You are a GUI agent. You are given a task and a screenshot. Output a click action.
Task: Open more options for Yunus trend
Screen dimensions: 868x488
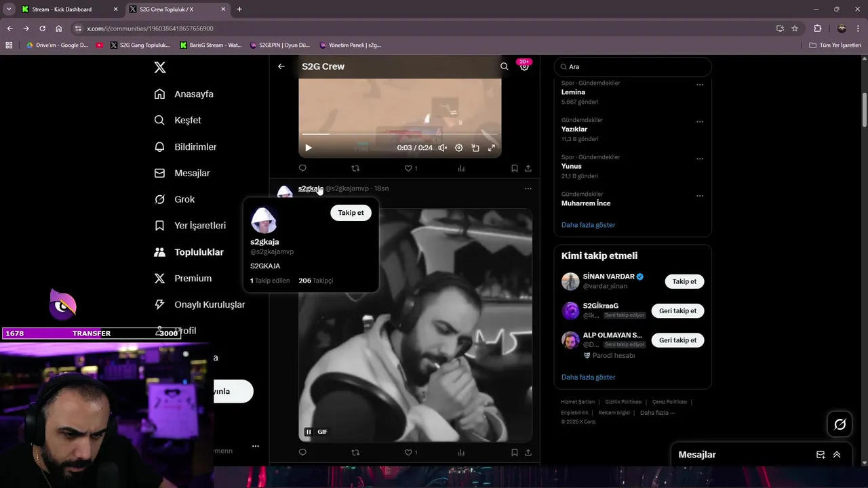pos(700,159)
